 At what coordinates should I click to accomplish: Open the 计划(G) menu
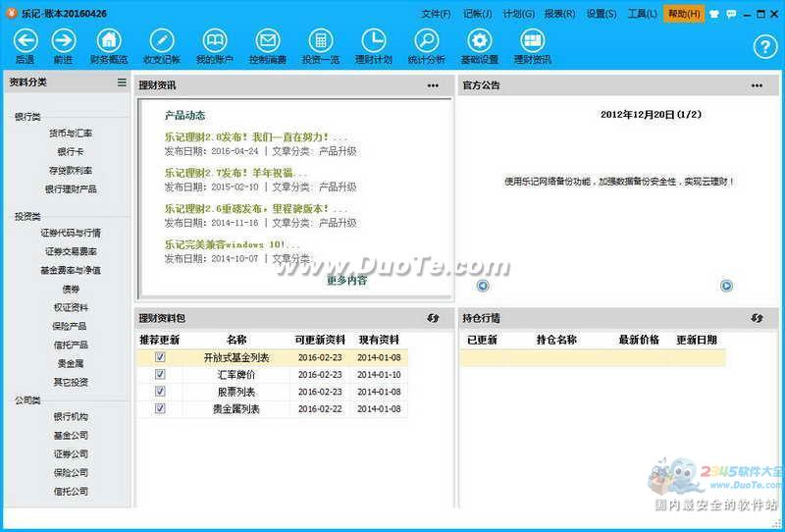click(x=519, y=14)
